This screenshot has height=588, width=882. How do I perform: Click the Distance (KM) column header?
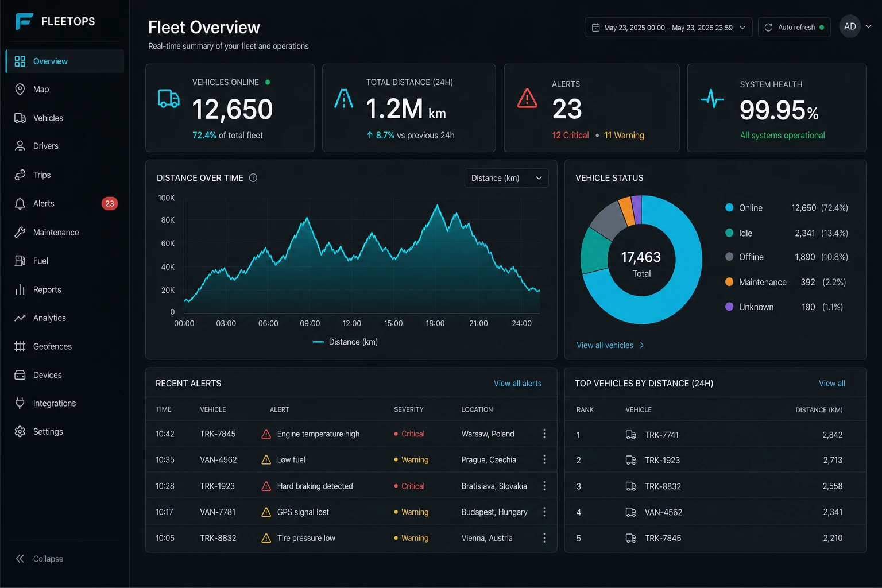pos(819,409)
